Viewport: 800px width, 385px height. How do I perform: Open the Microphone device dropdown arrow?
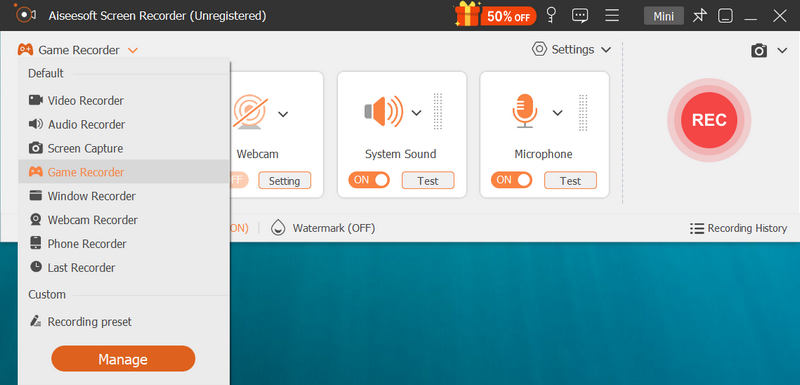[558, 113]
